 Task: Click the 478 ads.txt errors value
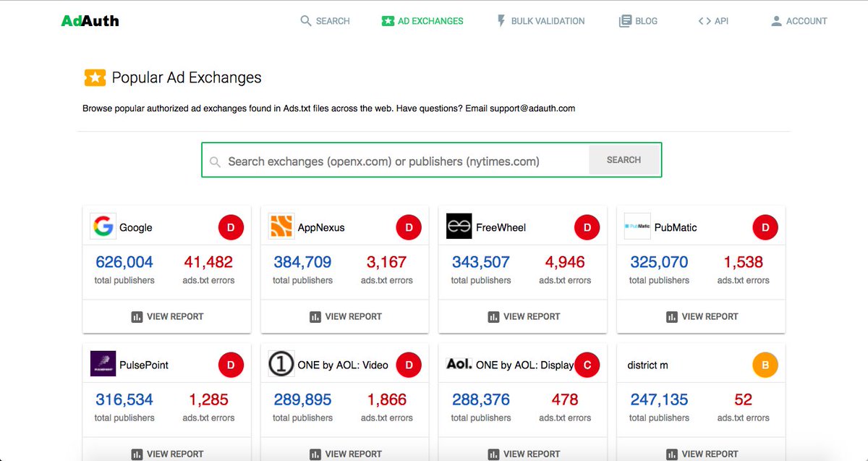point(565,399)
